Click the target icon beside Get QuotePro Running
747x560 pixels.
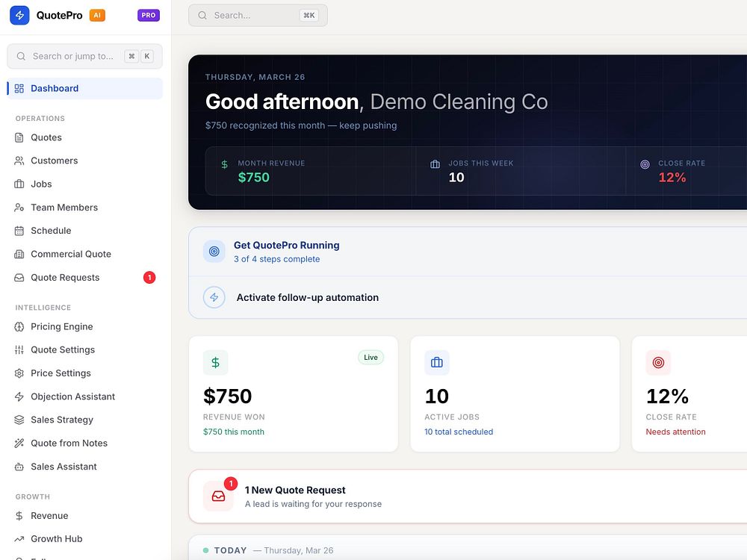point(214,252)
